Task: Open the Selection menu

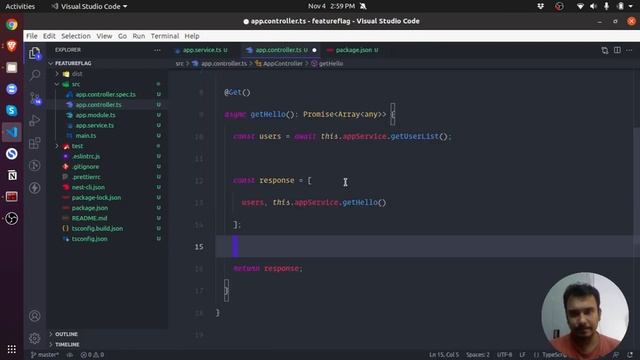Action: click(76, 36)
